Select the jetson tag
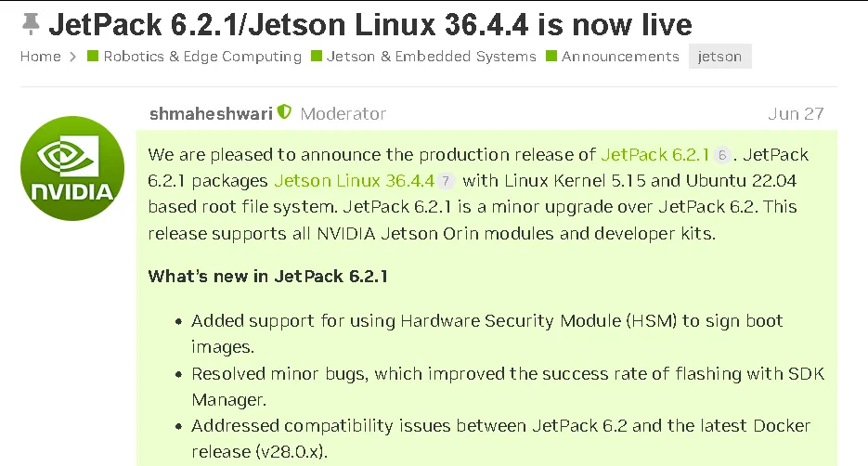The height and width of the screenshot is (466, 868). 719,57
